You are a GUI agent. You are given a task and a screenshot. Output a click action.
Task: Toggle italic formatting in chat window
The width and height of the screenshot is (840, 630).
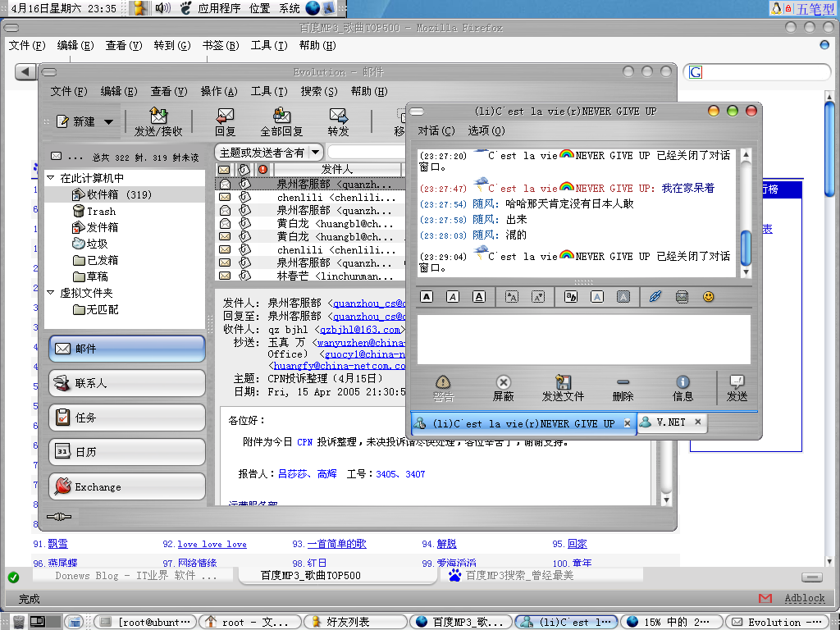click(453, 297)
